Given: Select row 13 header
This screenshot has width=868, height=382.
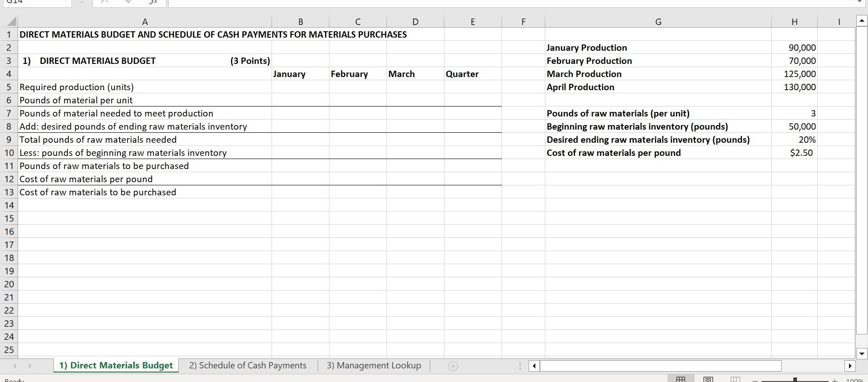Looking at the screenshot, I should (9, 192).
